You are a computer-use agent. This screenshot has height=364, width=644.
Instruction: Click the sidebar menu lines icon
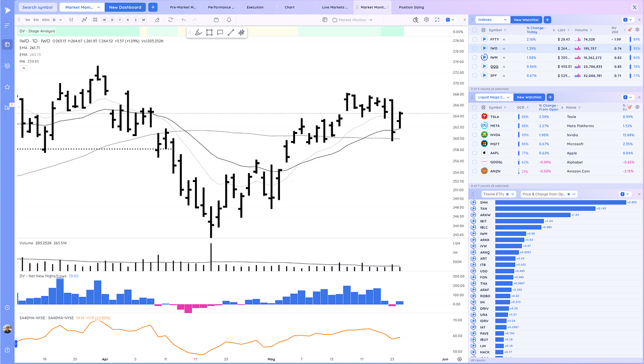pyautogui.click(x=7, y=26)
